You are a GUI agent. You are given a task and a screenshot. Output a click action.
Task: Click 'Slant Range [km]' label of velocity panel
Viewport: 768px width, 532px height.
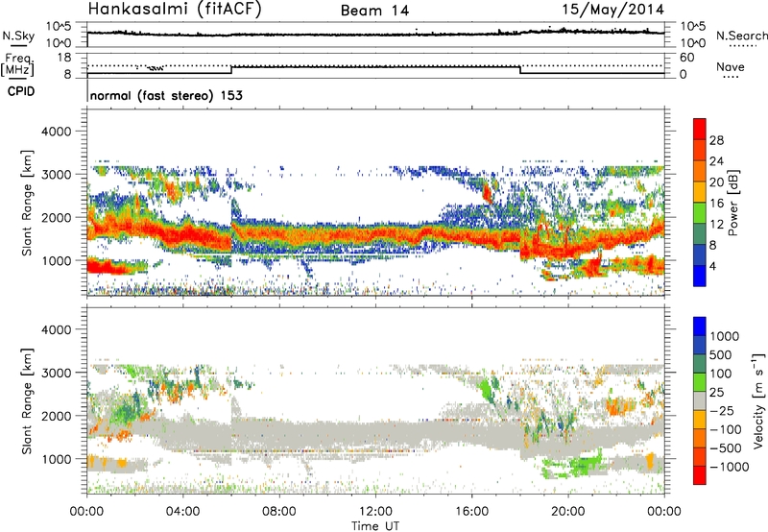tap(27, 400)
